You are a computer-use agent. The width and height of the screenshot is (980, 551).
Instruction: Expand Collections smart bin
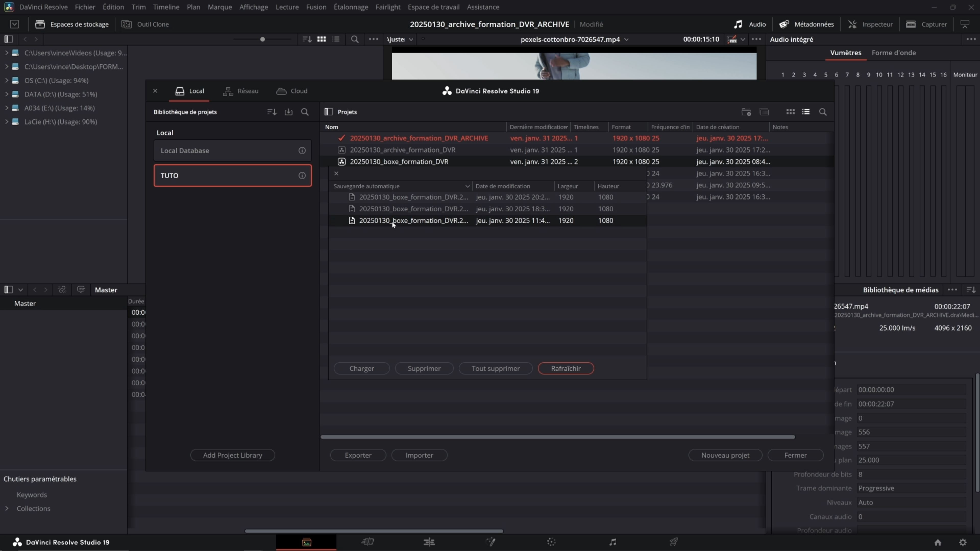tap(6, 508)
